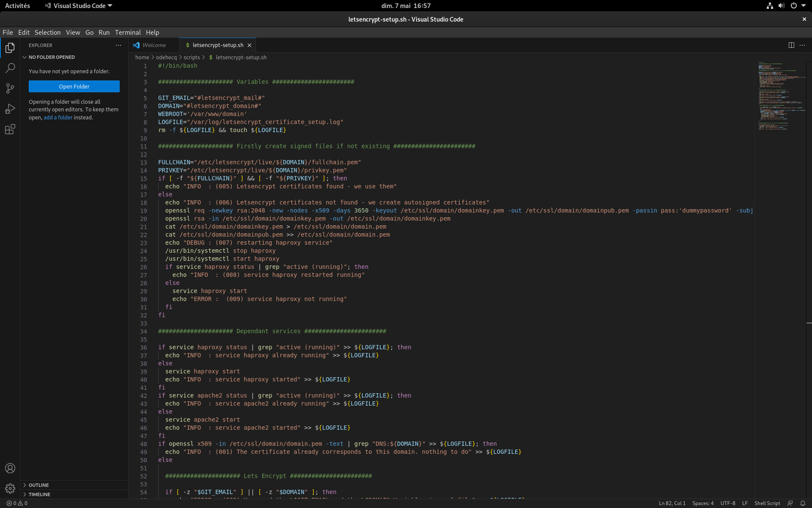Image resolution: width=812 pixels, height=508 pixels.
Task: Open the Search view in activity bar
Action: pos(10,68)
